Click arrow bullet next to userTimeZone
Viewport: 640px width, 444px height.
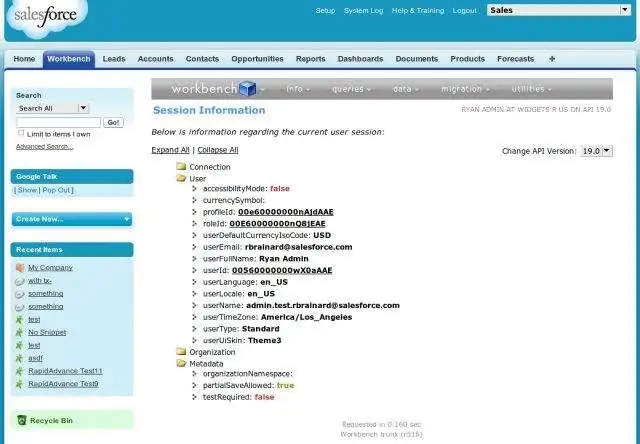click(195, 317)
